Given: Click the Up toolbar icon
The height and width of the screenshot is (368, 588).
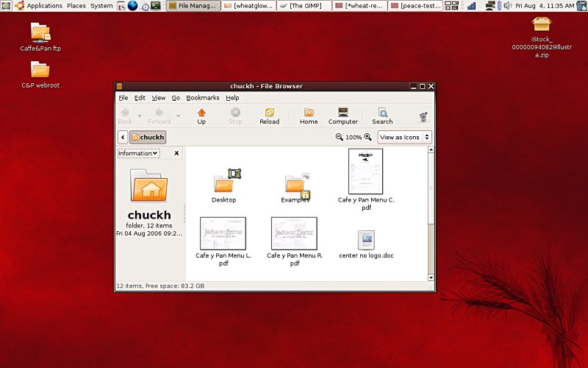Looking at the screenshot, I should [x=201, y=116].
